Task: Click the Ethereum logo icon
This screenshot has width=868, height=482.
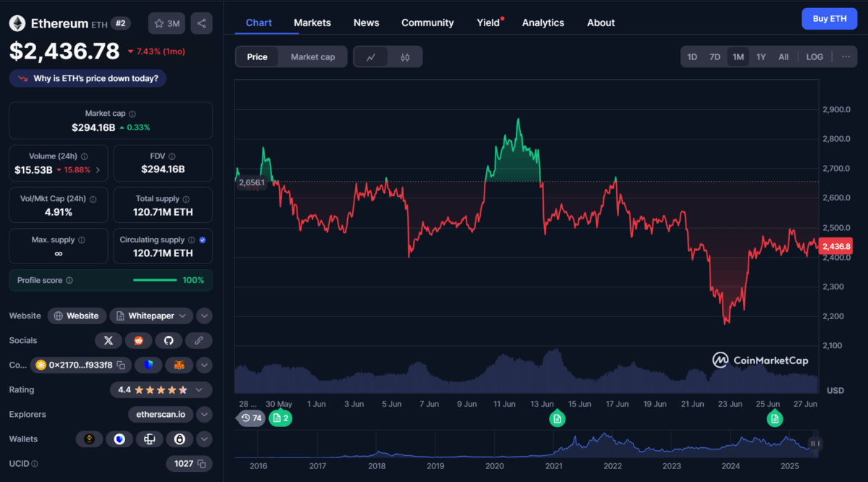Action: pos(17,24)
